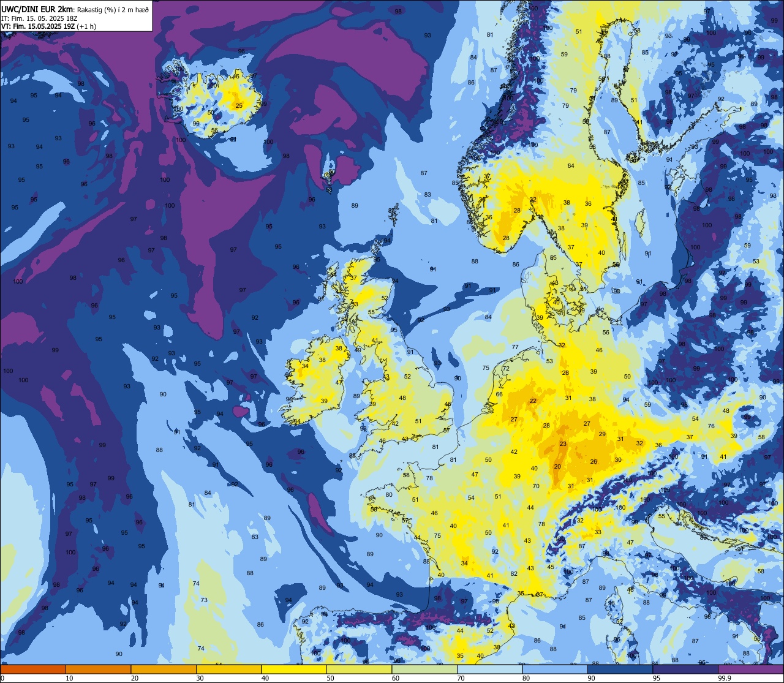Click the '22' humidity value over the Netherlands

(533, 401)
